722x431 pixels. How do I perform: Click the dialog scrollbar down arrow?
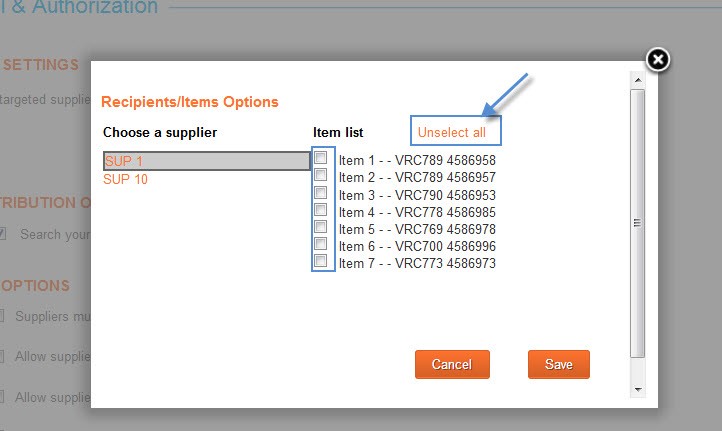point(638,388)
